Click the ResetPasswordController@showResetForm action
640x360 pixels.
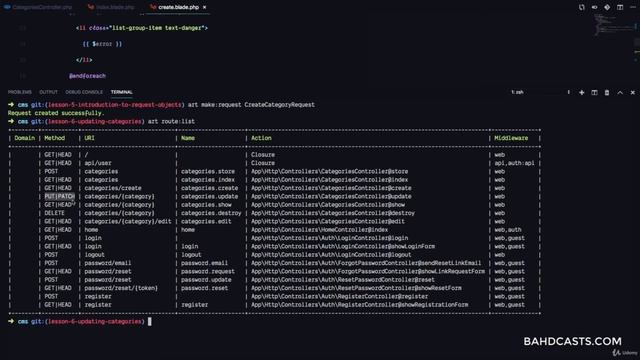[x=356, y=288]
